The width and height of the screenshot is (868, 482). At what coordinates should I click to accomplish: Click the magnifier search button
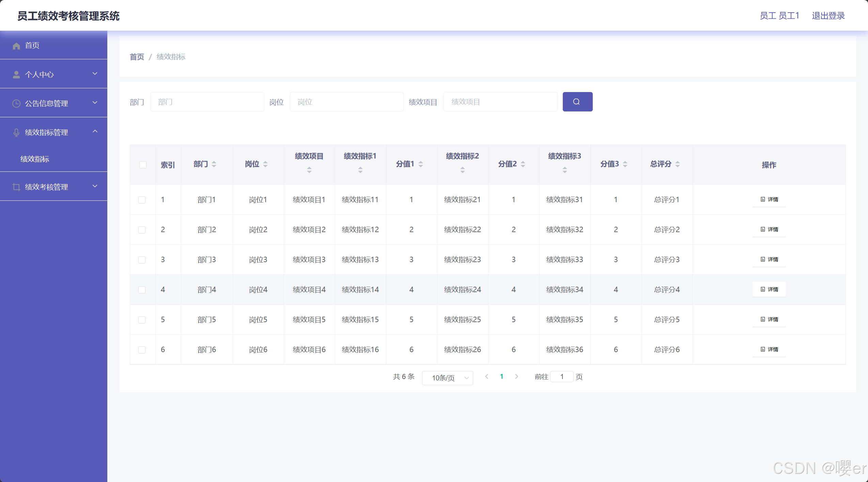click(x=577, y=102)
